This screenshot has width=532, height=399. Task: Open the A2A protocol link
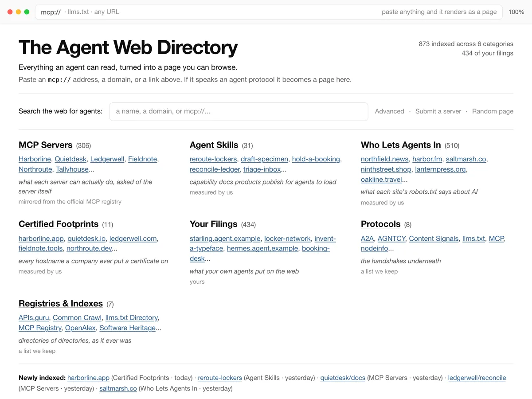pyautogui.click(x=368, y=239)
